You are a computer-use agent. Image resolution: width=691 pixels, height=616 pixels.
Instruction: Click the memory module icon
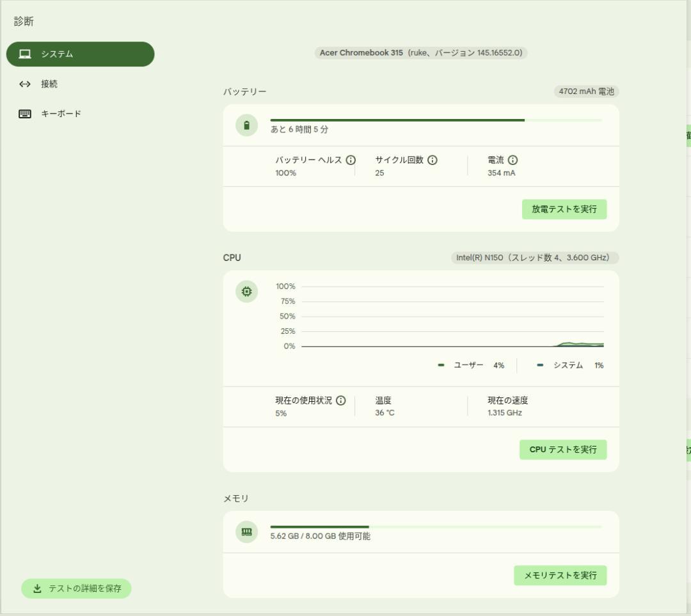point(247,532)
